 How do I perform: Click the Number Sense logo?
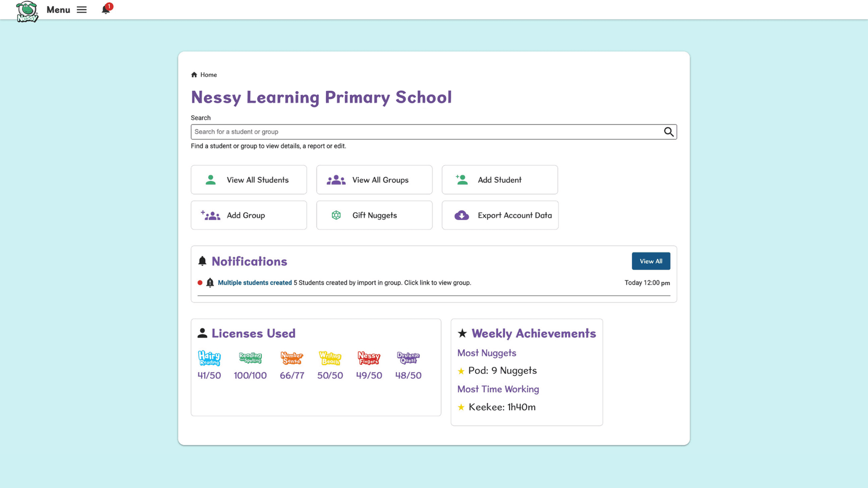[292, 358]
